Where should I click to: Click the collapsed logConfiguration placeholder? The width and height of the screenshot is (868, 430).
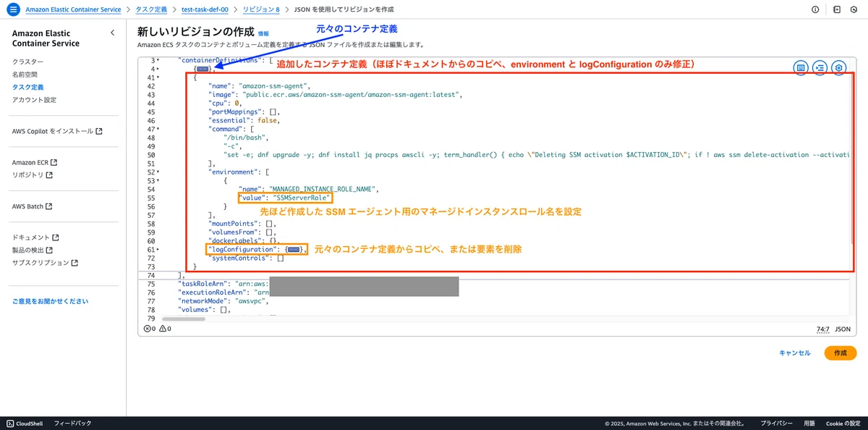tap(294, 250)
